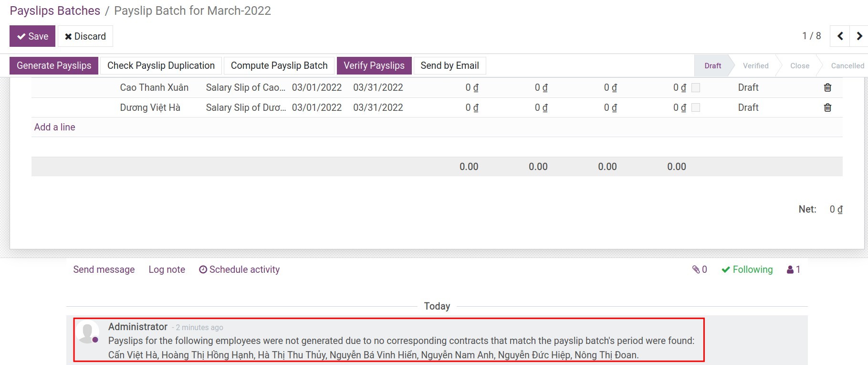This screenshot has height=365, width=868.
Task: Toggle checkbox in Cao Thanh Xuân row
Action: point(696,87)
